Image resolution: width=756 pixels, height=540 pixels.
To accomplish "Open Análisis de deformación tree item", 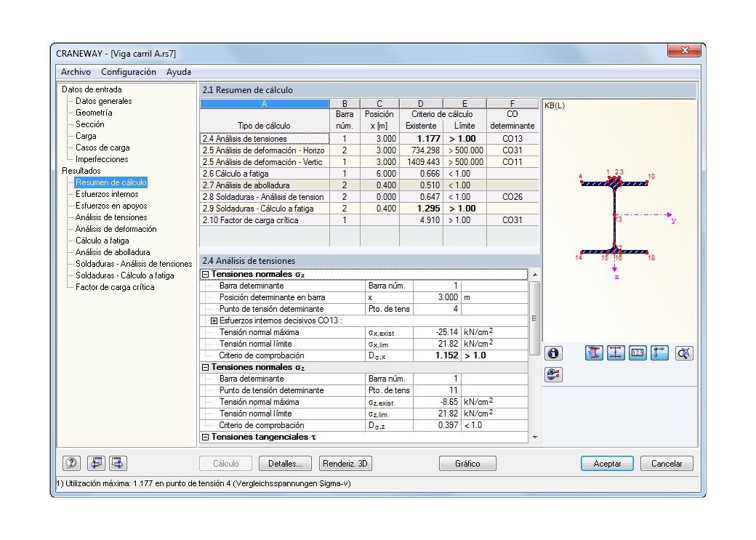I will coord(116,229).
